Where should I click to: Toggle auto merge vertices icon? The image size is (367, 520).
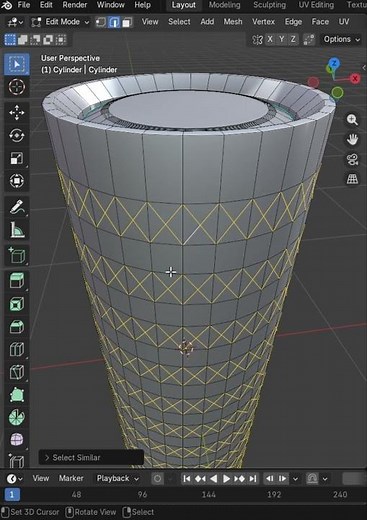click(309, 39)
